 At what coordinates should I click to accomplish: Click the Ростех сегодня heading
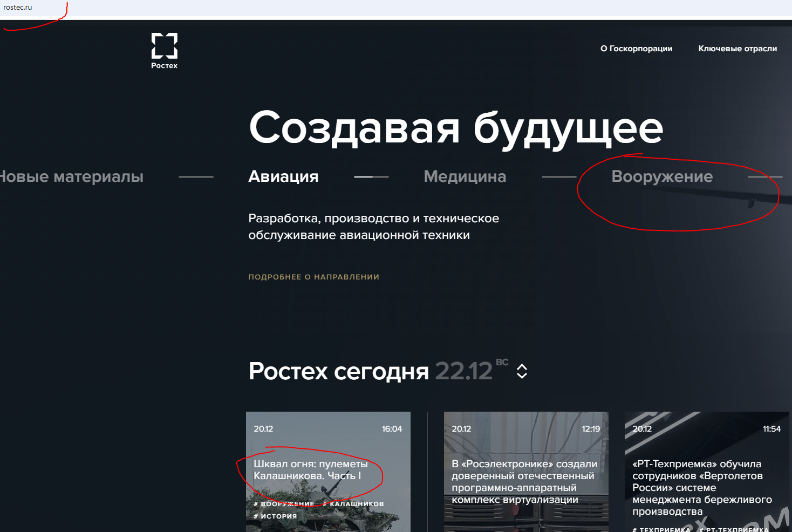coord(339,371)
